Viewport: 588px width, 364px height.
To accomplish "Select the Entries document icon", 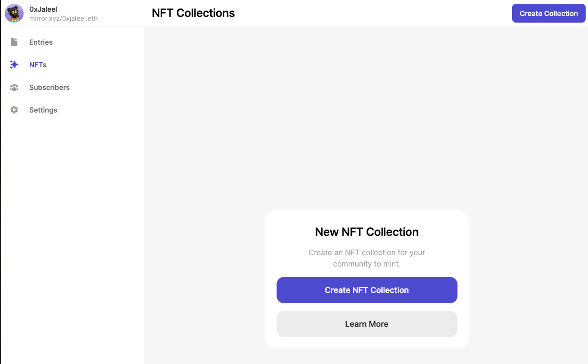I will point(14,42).
